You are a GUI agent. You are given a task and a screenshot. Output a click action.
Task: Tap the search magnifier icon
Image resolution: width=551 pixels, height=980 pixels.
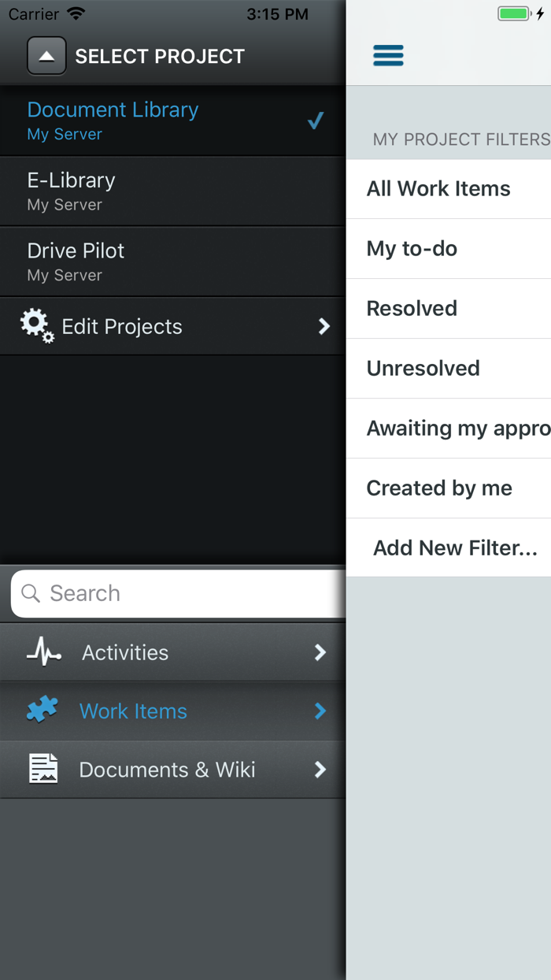click(31, 593)
